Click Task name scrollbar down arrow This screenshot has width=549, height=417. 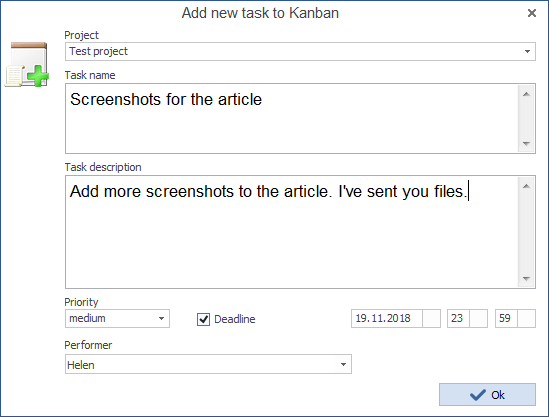coord(526,144)
